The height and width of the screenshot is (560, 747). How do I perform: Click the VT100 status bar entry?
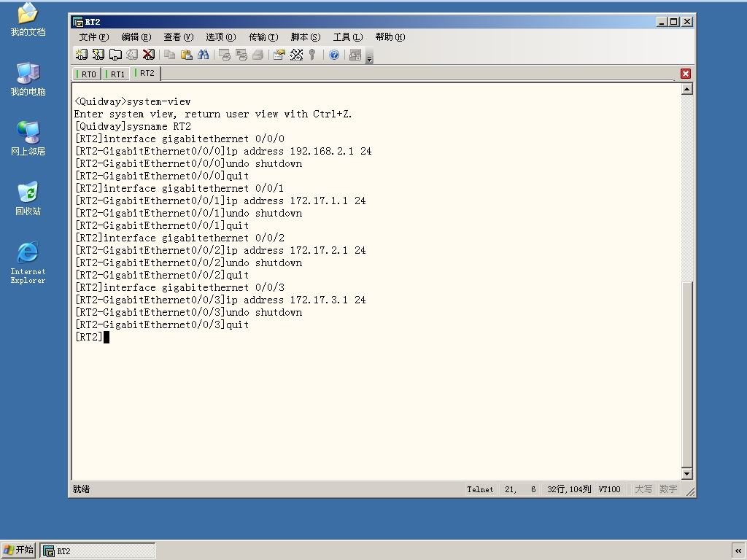[x=609, y=489]
